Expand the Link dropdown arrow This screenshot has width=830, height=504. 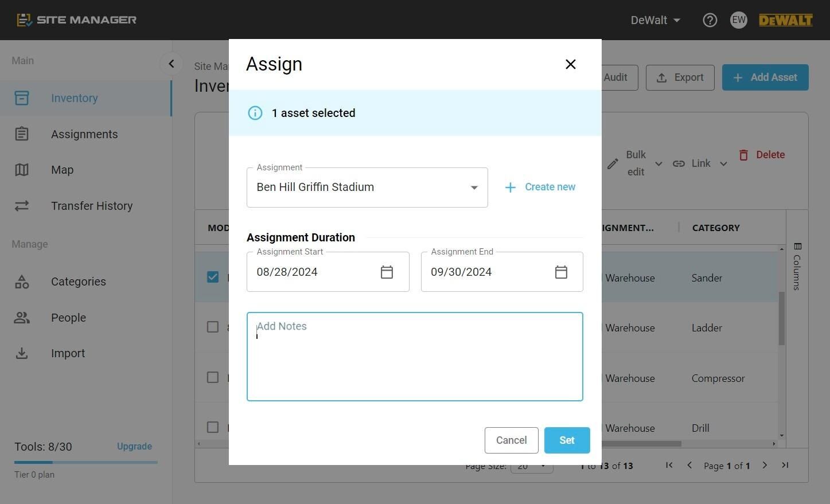click(x=723, y=164)
